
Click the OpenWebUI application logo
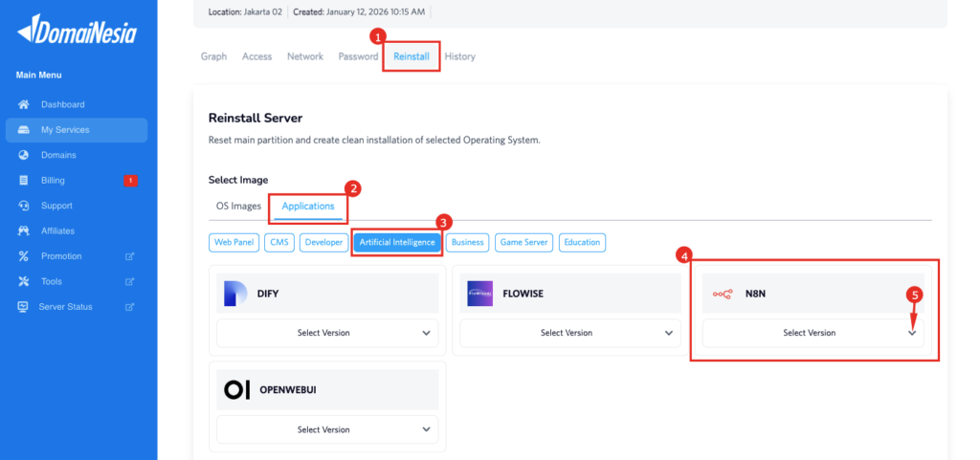pos(237,390)
